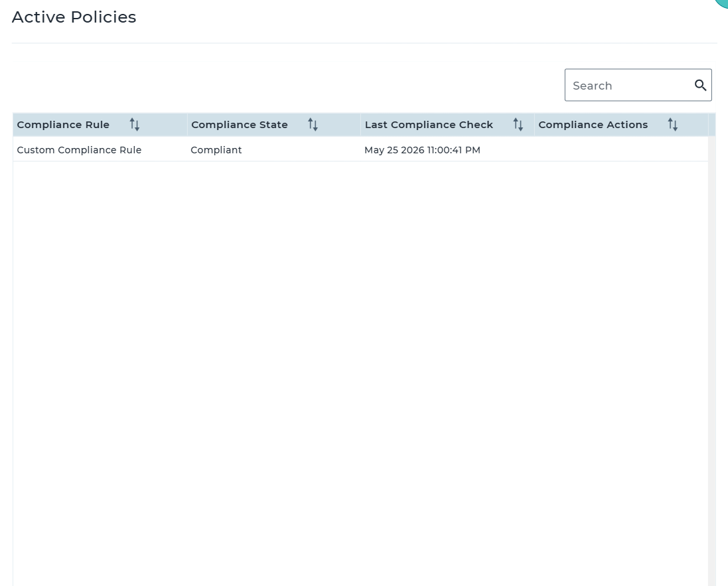Select the Compliance Rule column header text
Screen dimensions: 728x586
pyautogui.click(x=63, y=125)
